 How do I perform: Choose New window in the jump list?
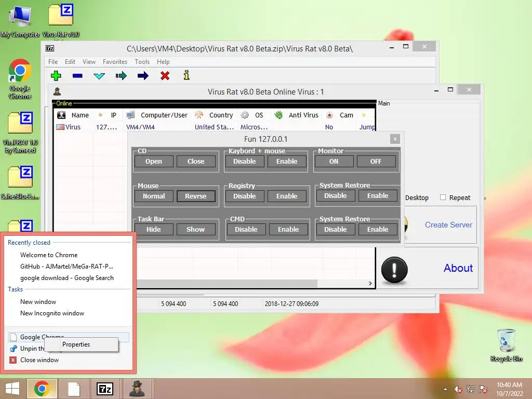[x=38, y=302]
